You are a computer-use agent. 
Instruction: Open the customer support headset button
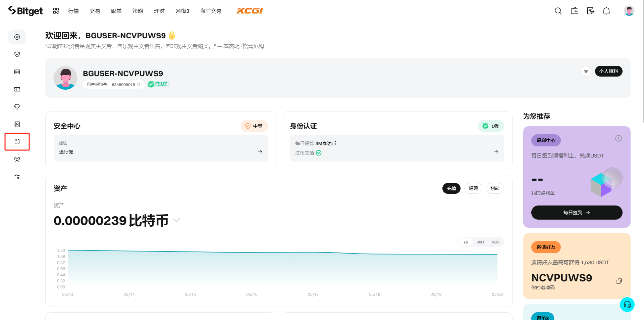(x=627, y=305)
